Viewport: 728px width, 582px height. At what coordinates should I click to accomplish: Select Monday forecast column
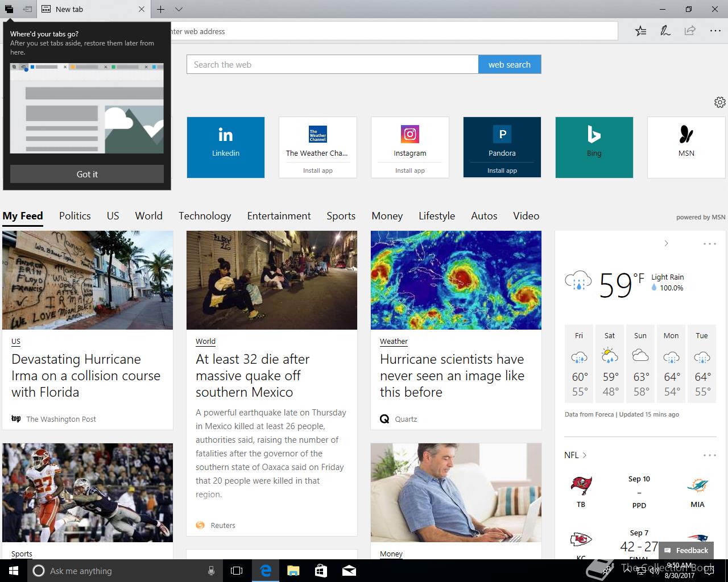(671, 364)
